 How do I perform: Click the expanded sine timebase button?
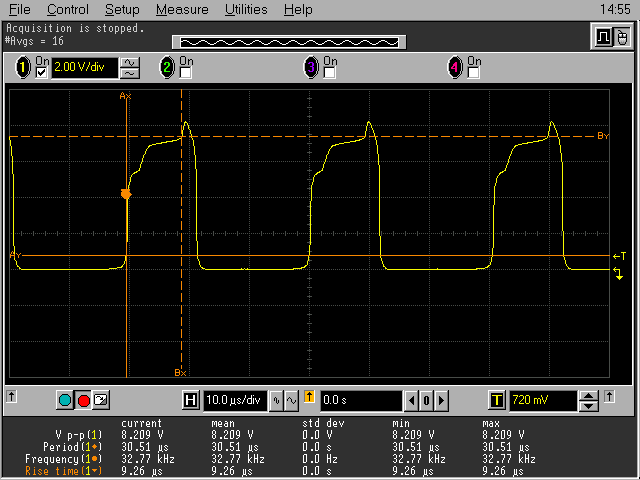pos(291,401)
